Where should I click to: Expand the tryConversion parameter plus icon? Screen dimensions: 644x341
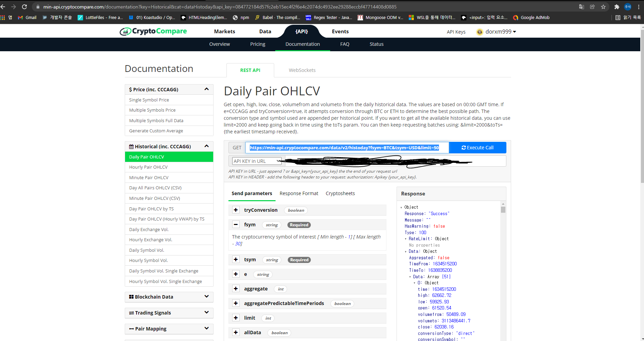(x=236, y=210)
